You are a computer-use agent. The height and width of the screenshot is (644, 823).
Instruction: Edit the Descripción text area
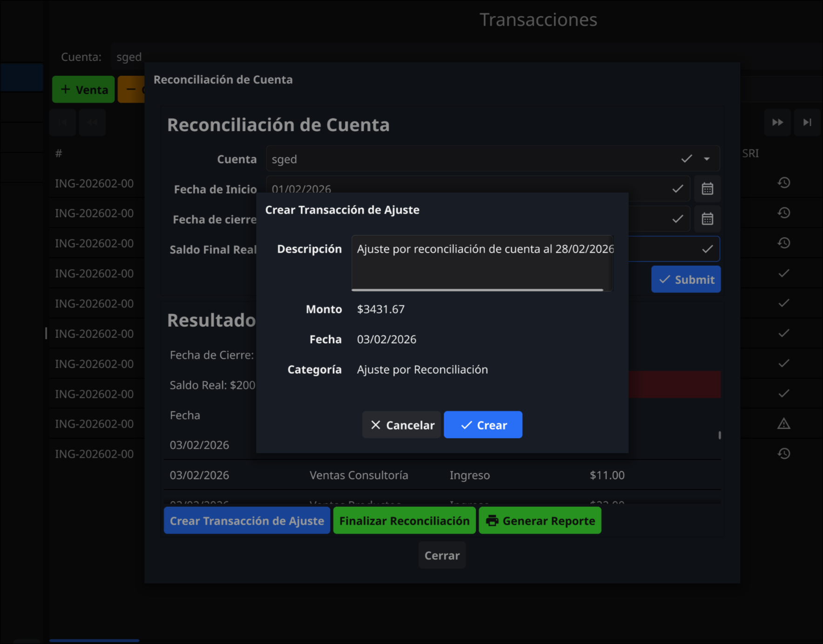pyautogui.click(x=482, y=263)
